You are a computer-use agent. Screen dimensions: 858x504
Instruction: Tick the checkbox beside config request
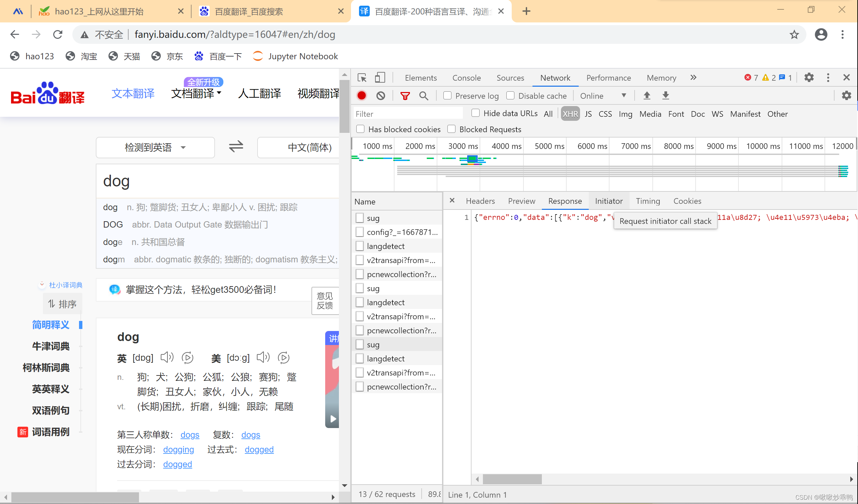coord(360,232)
